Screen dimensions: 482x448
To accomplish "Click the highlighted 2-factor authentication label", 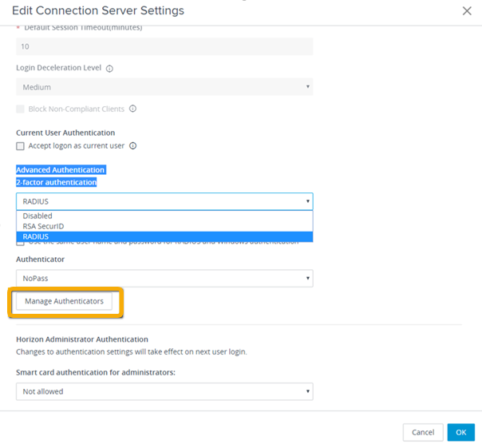I will [x=56, y=182].
